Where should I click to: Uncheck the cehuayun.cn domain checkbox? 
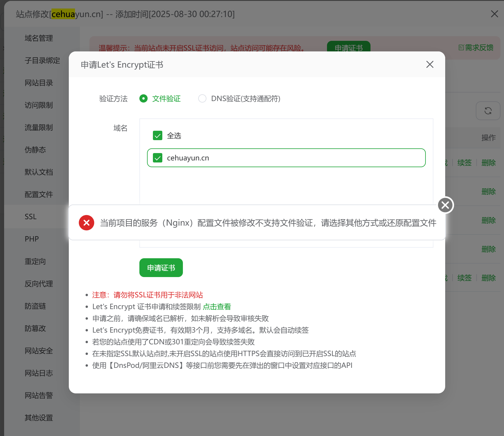tap(157, 158)
